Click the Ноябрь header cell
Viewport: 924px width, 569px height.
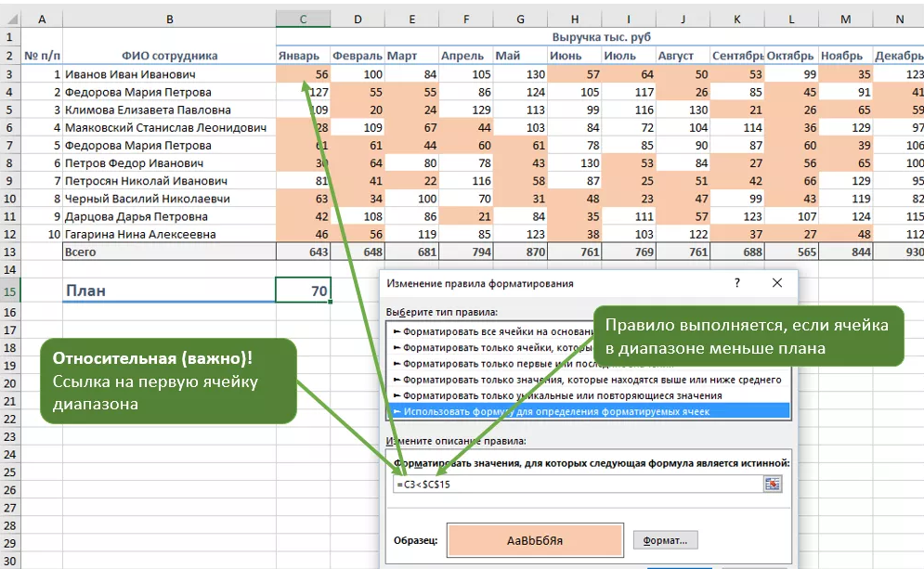[x=846, y=56]
